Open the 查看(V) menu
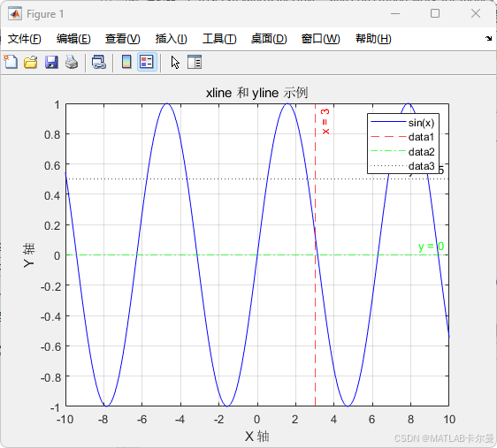Image resolution: width=497 pixels, height=448 pixels. (123, 39)
